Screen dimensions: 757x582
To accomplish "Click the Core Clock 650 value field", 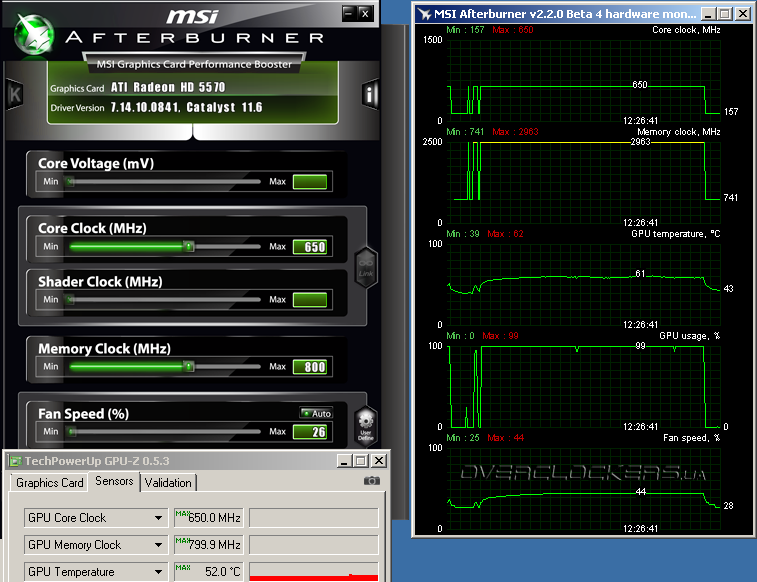I will [x=310, y=247].
